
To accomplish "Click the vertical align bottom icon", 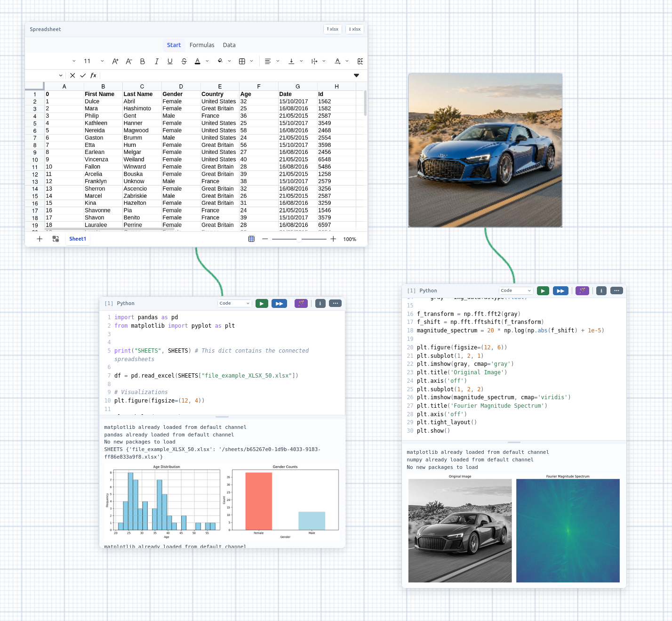I will [x=291, y=61].
